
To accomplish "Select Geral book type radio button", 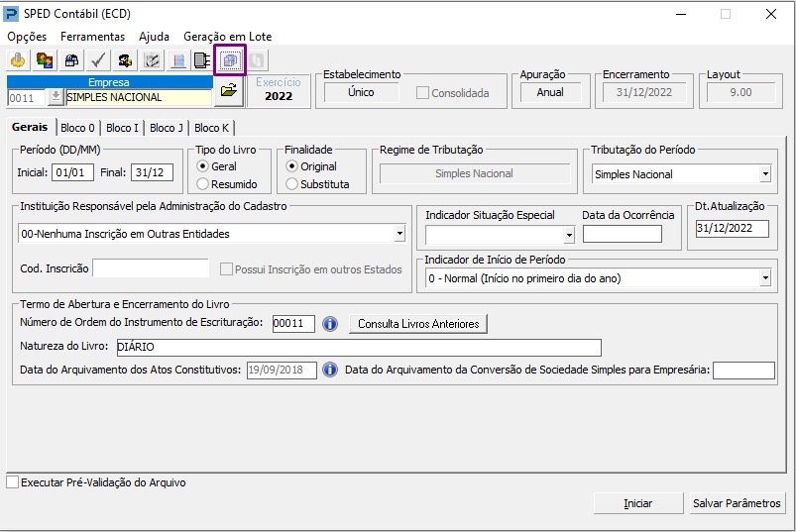I will pos(202,166).
